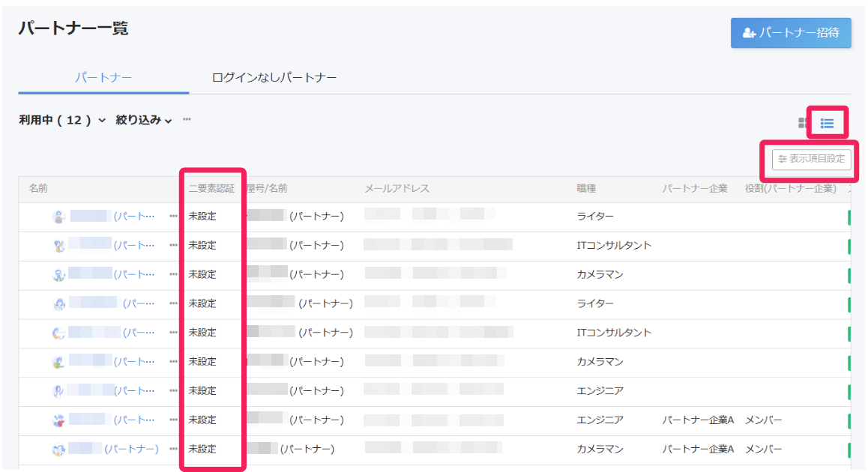Open the 絞り込み filter dropdown
The image size is (868, 472).
143,120
